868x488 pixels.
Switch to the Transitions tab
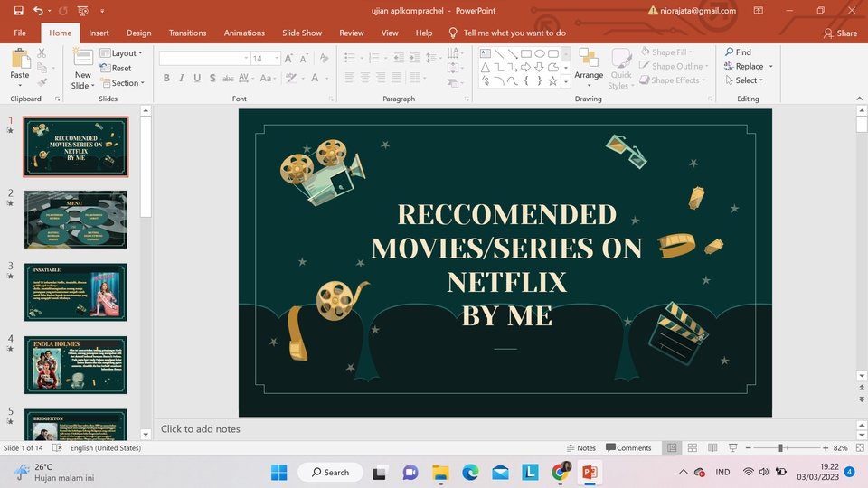point(187,33)
